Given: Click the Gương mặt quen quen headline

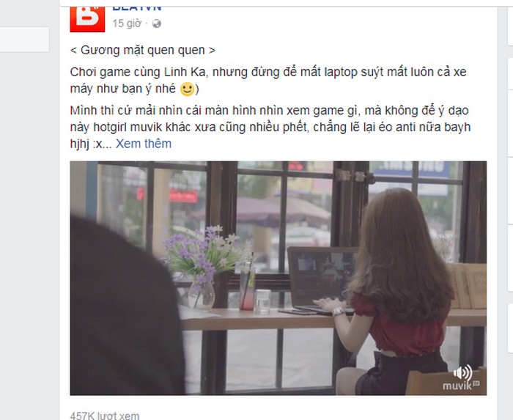Looking at the screenshot, I should coord(143,51).
